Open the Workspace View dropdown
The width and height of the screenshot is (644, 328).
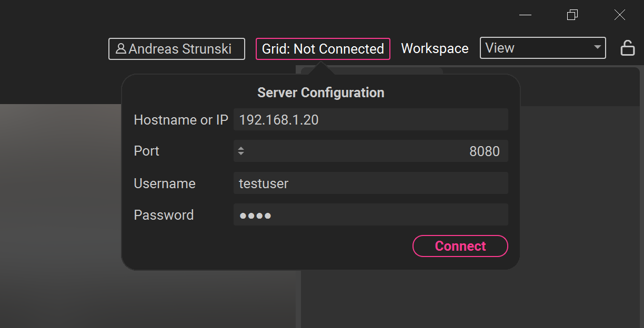[x=542, y=48]
